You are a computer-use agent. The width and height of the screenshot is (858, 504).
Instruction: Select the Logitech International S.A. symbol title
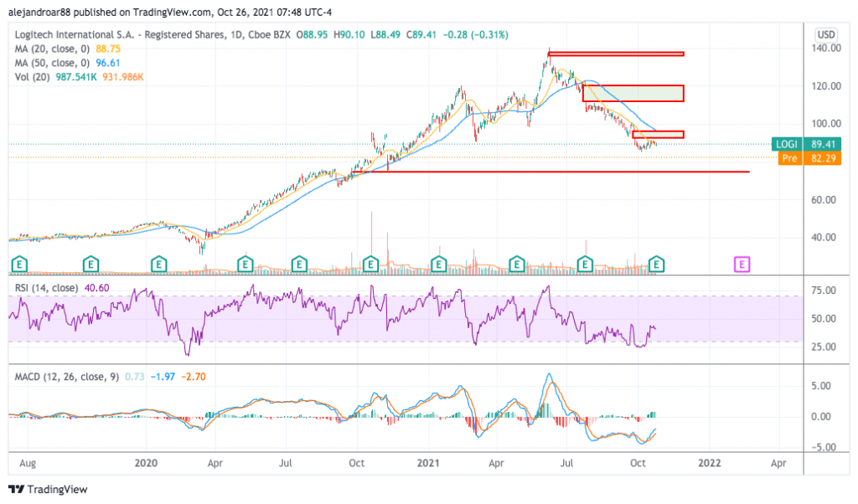(119, 35)
